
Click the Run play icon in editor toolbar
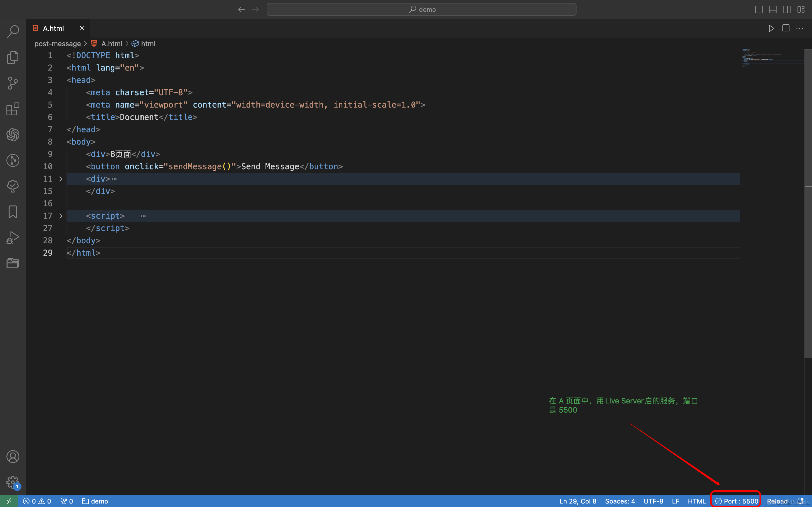pos(771,28)
